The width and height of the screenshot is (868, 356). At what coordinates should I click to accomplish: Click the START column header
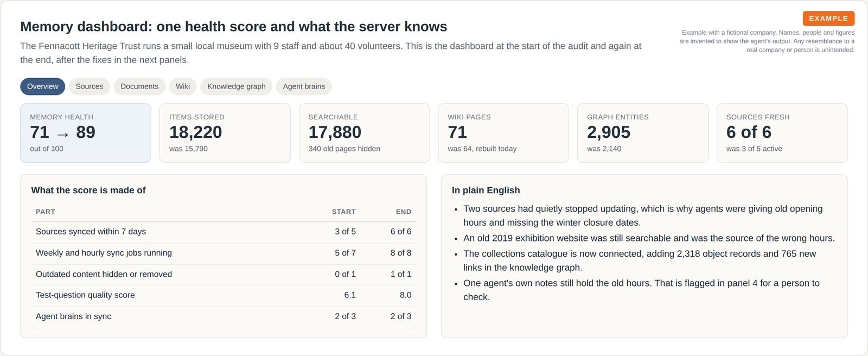click(x=343, y=212)
